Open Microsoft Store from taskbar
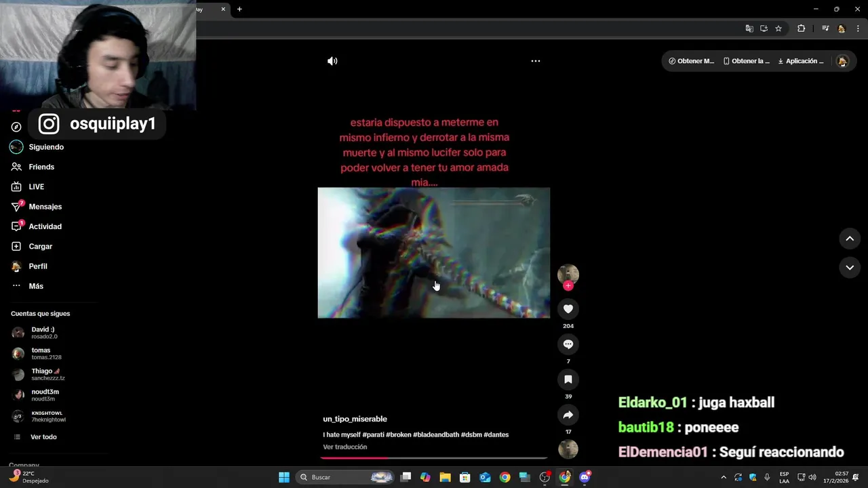Image resolution: width=868 pixels, height=488 pixels. click(x=465, y=477)
